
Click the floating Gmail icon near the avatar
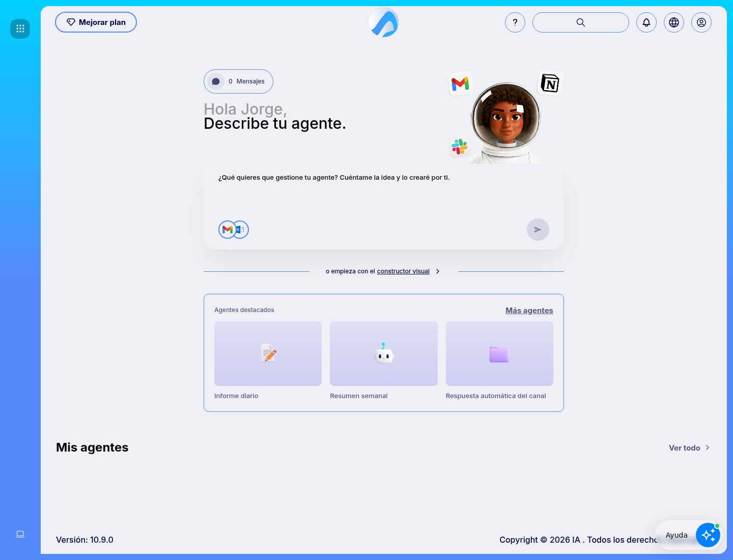click(460, 83)
